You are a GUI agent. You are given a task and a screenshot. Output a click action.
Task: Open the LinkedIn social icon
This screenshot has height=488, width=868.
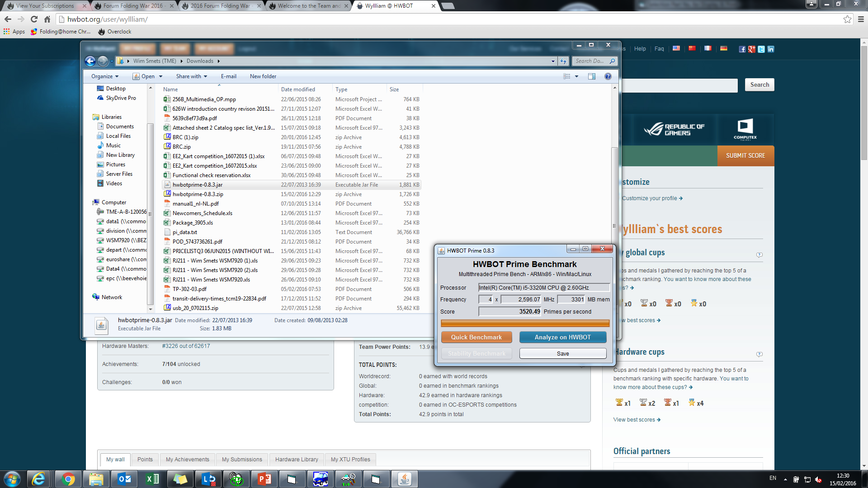point(771,49)
